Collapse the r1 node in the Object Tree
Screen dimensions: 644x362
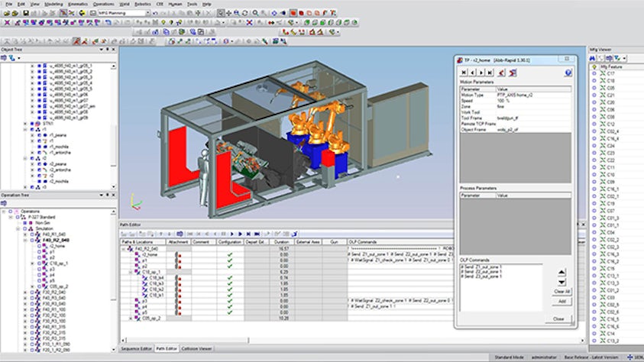point(25,129)
